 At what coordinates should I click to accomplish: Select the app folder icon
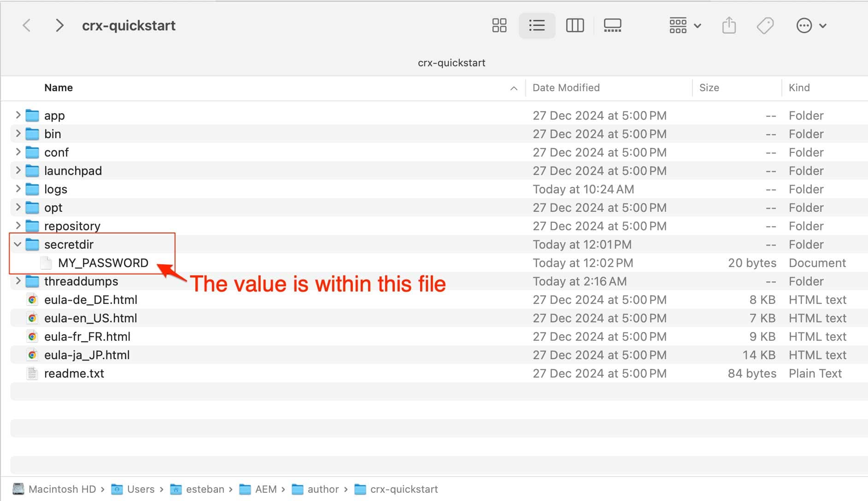(32, 115)
